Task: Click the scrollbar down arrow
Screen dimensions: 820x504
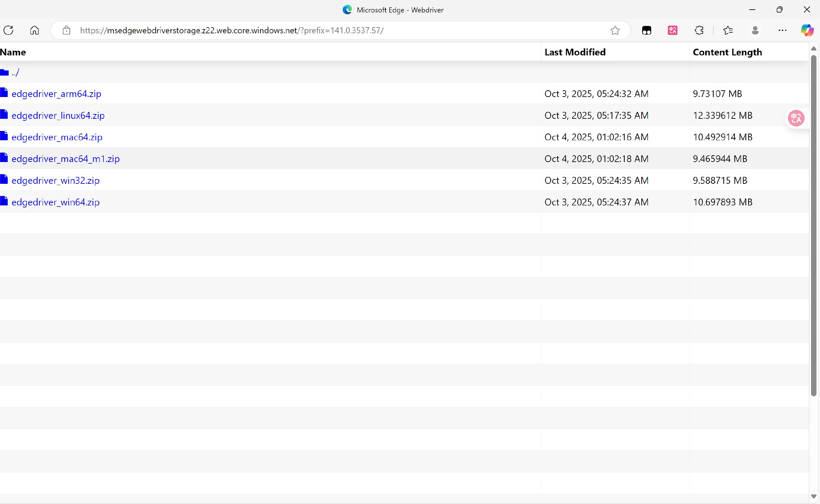Action: pyautogui.click(x=813, y=496)
